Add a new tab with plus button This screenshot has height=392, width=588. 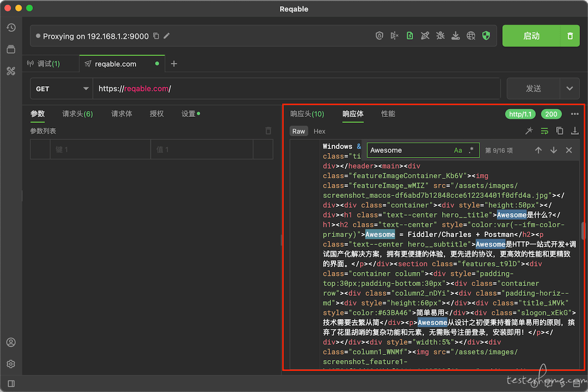(174, 64)
